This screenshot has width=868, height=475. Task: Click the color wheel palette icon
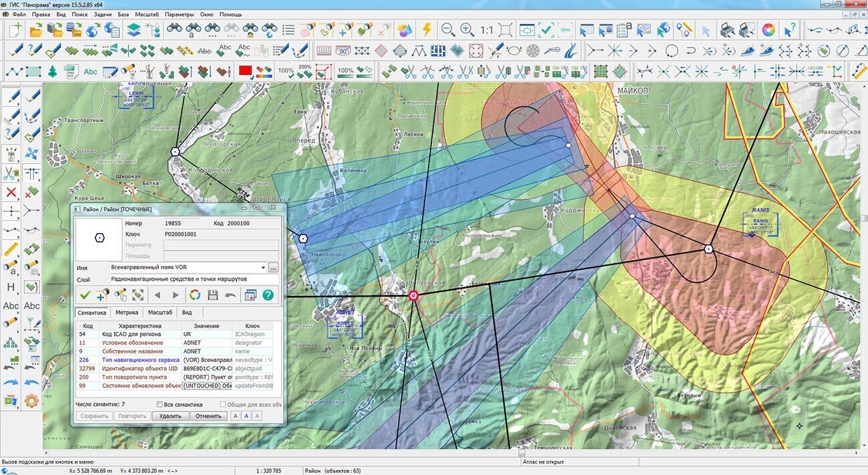(x=769, y=30)
